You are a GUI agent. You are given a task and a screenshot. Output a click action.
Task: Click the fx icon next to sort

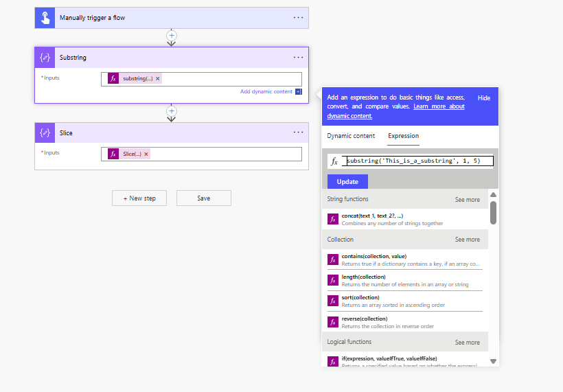click(x=333, y=301)
